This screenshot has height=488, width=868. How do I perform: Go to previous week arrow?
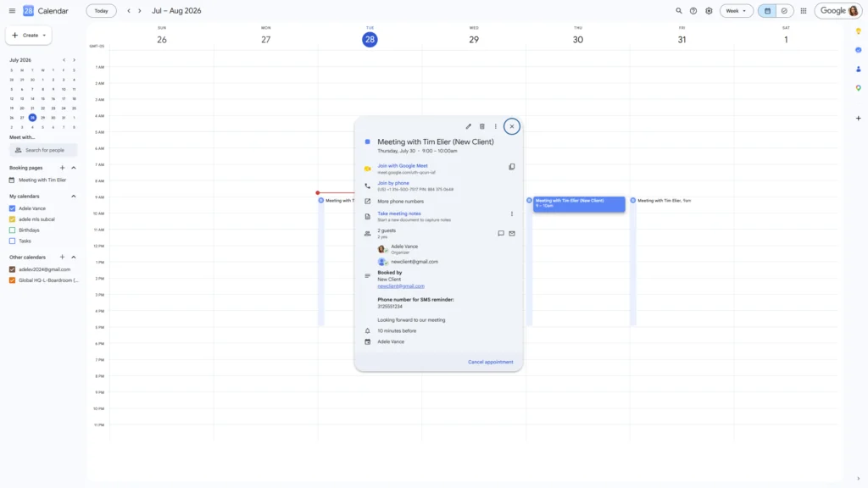tap(129, 10)
